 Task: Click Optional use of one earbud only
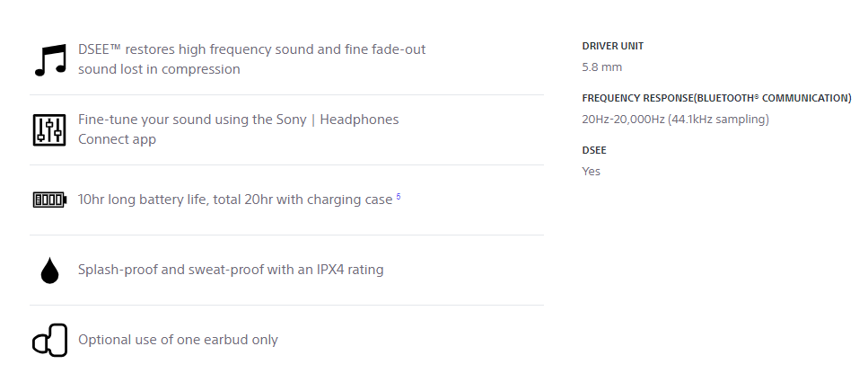pyautogui.click(x=179, y=339)
